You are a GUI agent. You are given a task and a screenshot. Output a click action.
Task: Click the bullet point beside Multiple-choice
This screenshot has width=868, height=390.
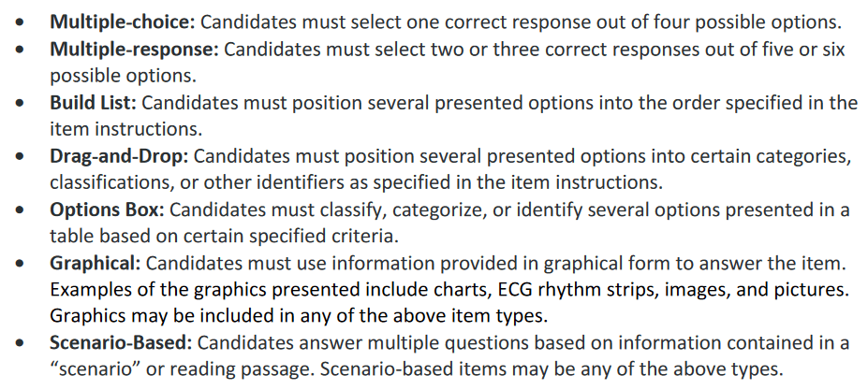21,22
